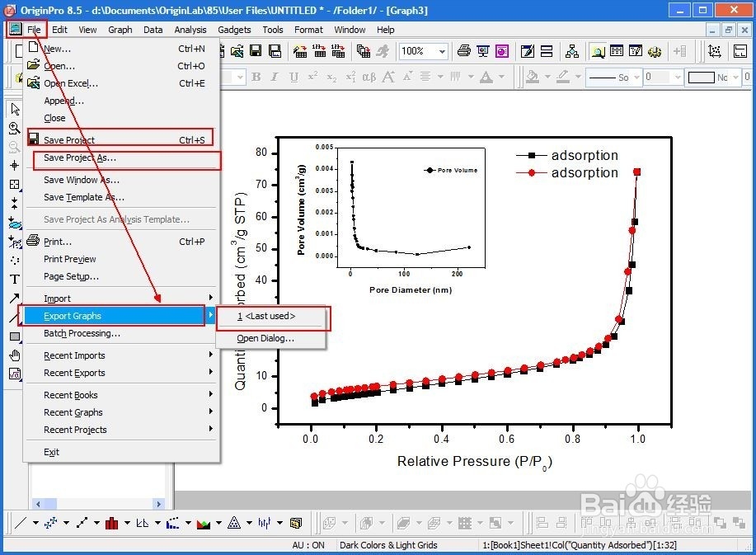Click the Scatter plot icon

[x=50, y=523]
